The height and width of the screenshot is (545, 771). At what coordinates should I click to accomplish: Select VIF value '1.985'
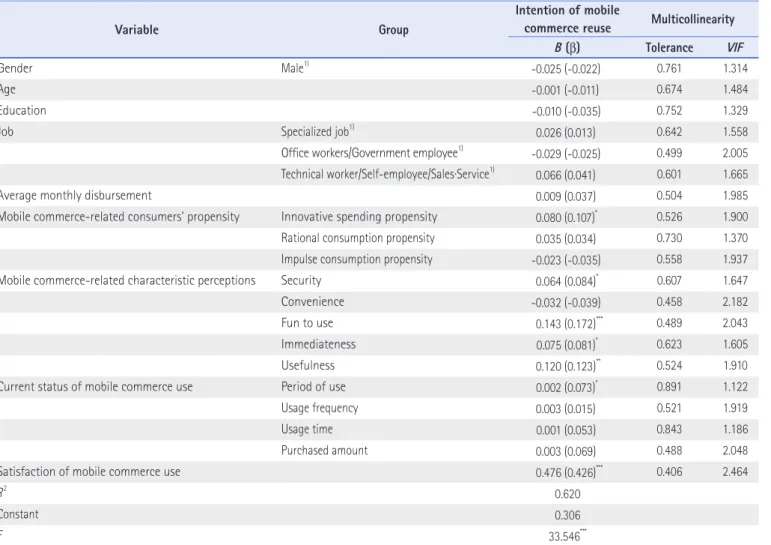[x=735, y=196]
